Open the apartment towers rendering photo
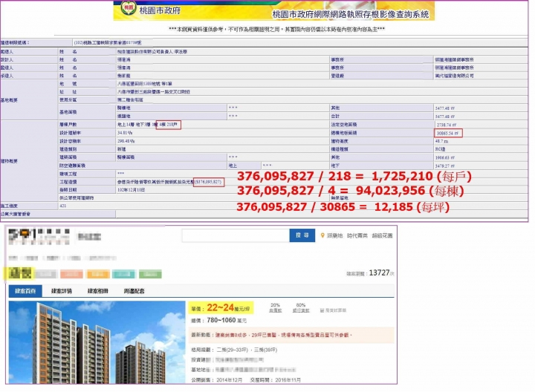 (97, 342)
